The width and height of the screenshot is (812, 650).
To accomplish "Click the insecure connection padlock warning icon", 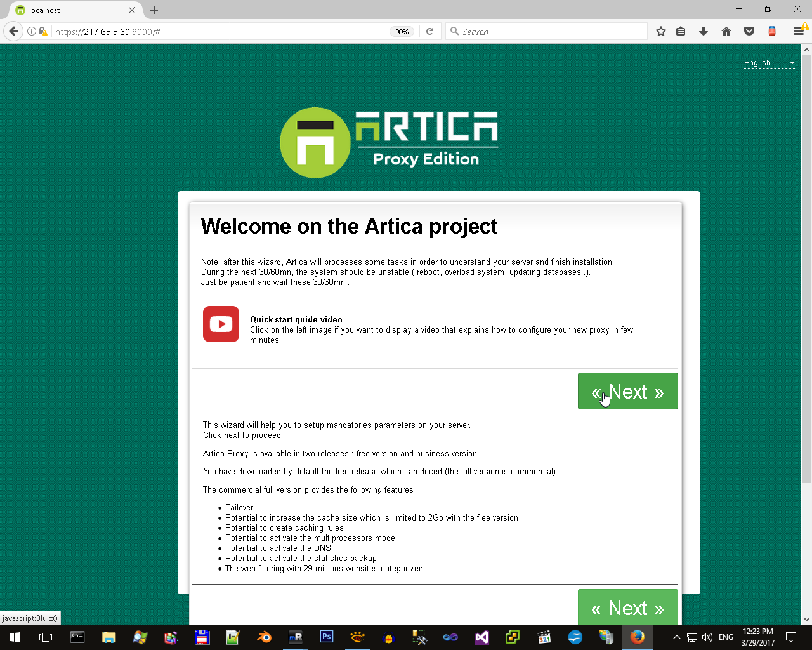I will (x=43, y=31).
